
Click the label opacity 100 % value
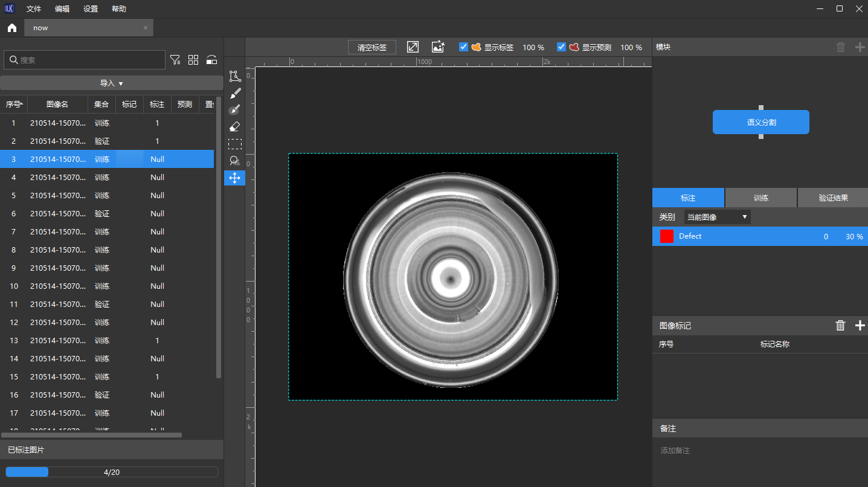(533, 47)
